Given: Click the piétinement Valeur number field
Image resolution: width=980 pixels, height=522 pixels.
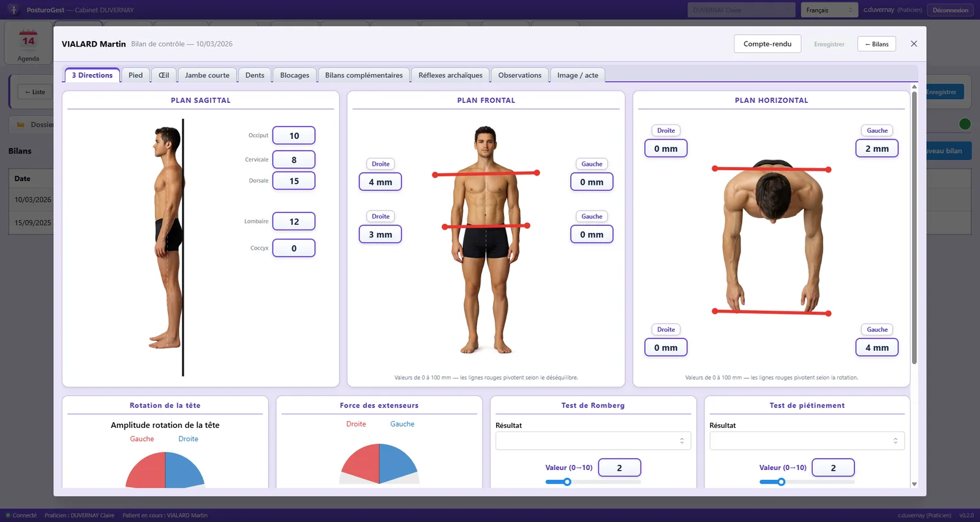Looking at the screenshot, I should [833, 468].
